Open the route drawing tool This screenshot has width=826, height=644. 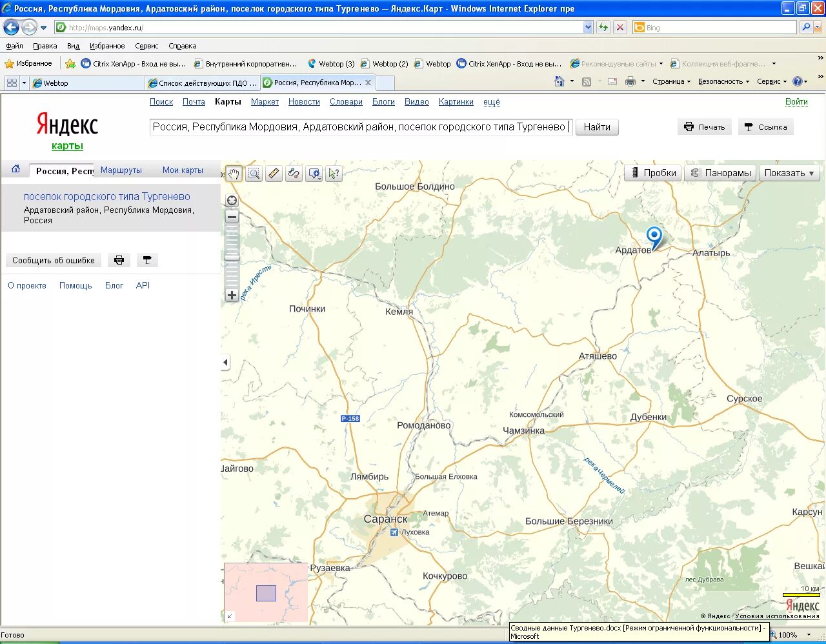[x=294, y=174]
